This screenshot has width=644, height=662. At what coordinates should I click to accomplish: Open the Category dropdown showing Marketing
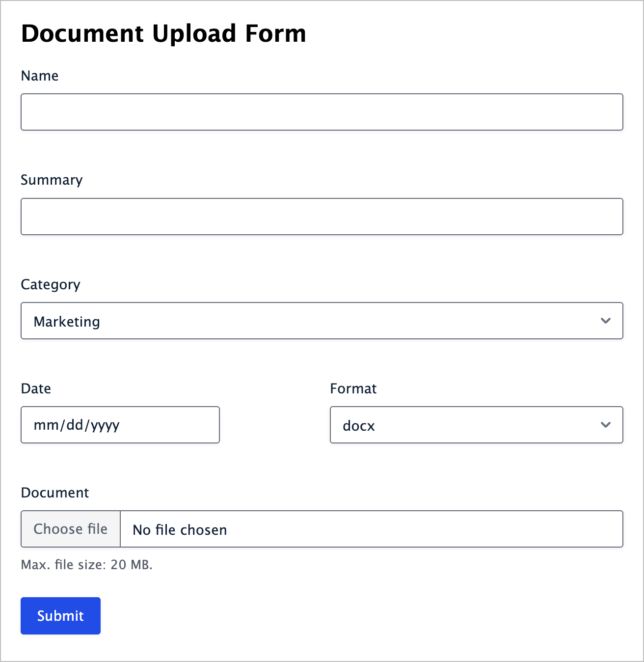coord(322,321)
